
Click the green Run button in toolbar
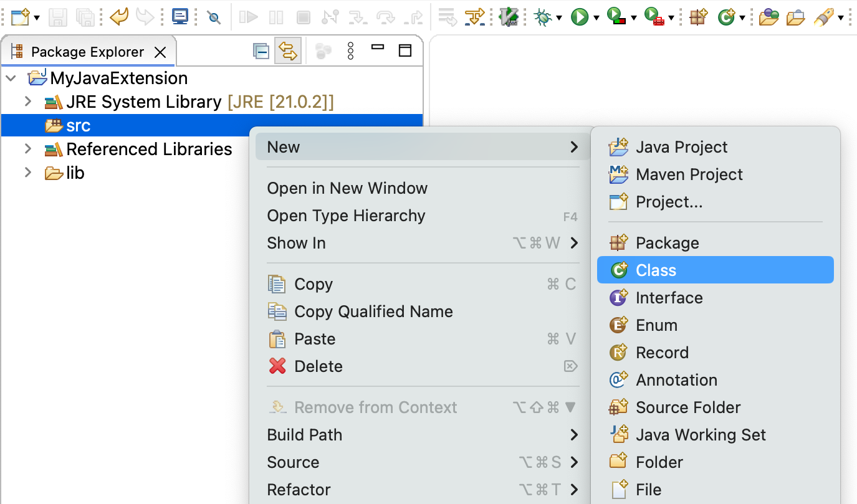pyautogui.click(x=580, y=17)
